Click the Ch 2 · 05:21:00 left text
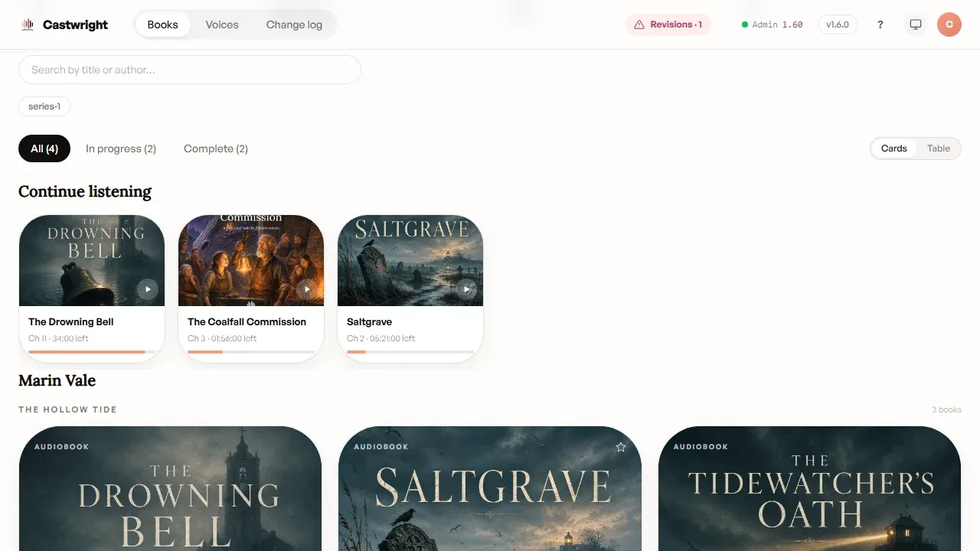This screenshot has height=551, width=980. tap(381, 338)
